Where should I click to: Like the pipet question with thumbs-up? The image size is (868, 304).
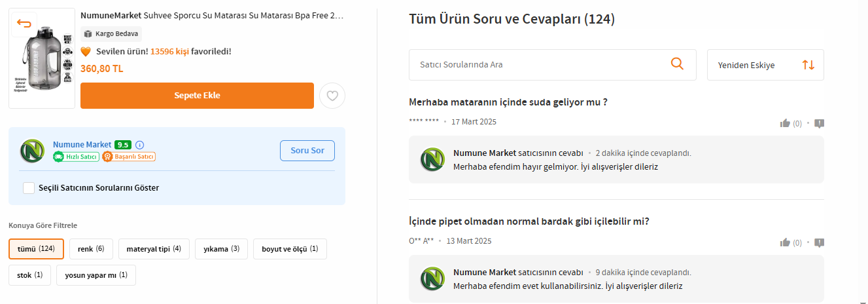pyautogui.click(x=785, y=242)
